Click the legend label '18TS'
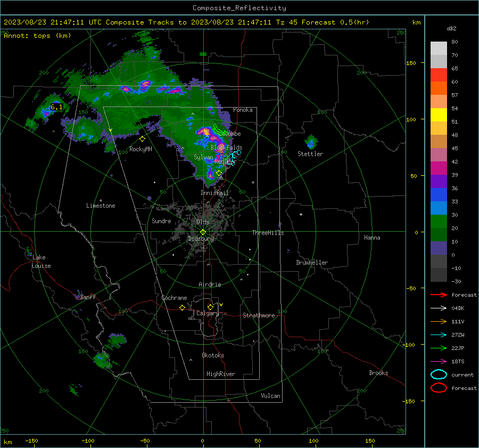This screenshot has width=479, height=448. (x=458, y=362)
